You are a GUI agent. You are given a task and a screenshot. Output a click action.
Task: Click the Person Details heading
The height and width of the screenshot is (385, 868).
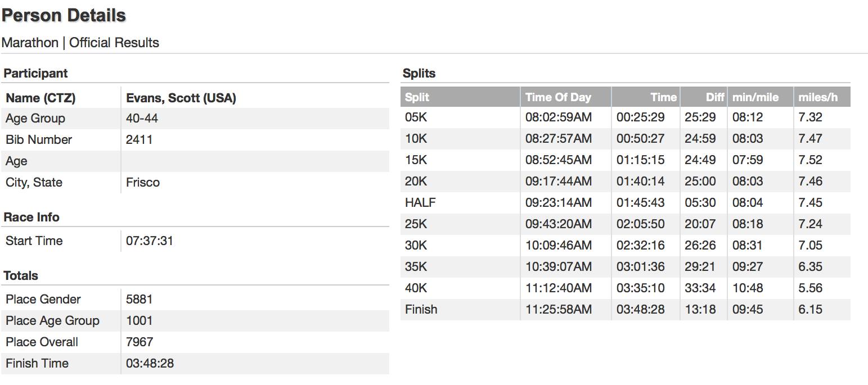(64, 16)
